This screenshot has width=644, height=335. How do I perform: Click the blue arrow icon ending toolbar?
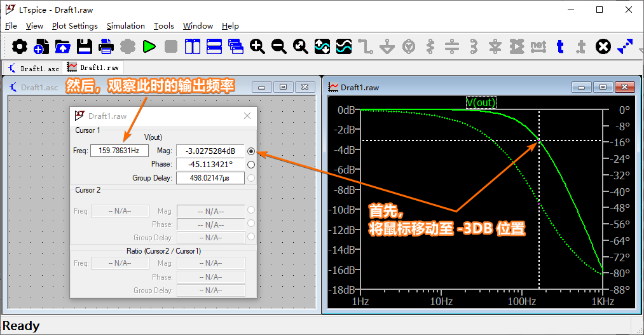625,46
